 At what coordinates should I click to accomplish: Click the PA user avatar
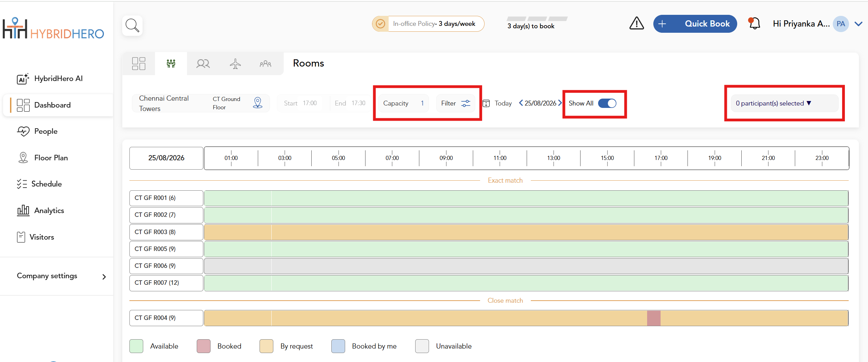click(x=841, y=24)
